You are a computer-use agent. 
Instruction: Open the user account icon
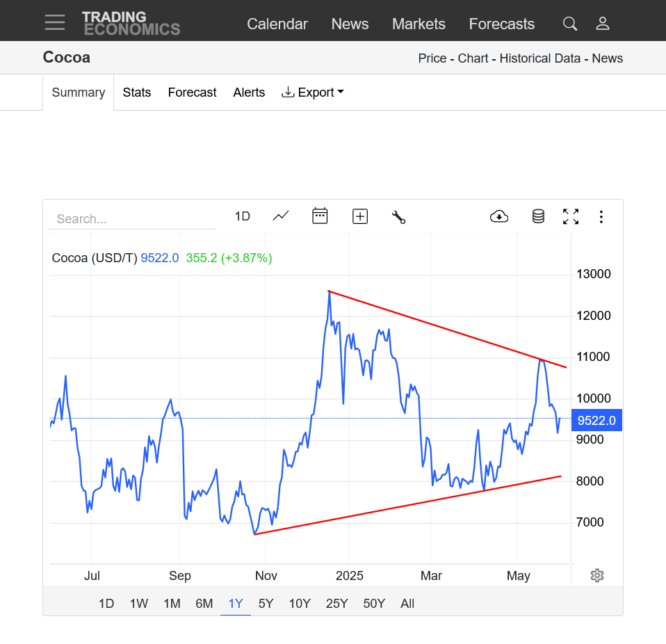pyautogui.click(x=602, y=24)
